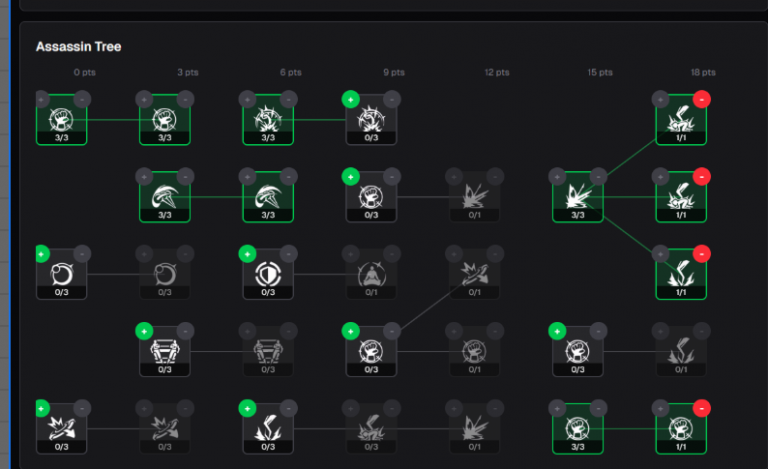Select the fourth-row fist skill 0/3 in the 15 pts tier
The image size is (768, 469).
(578, 352)
